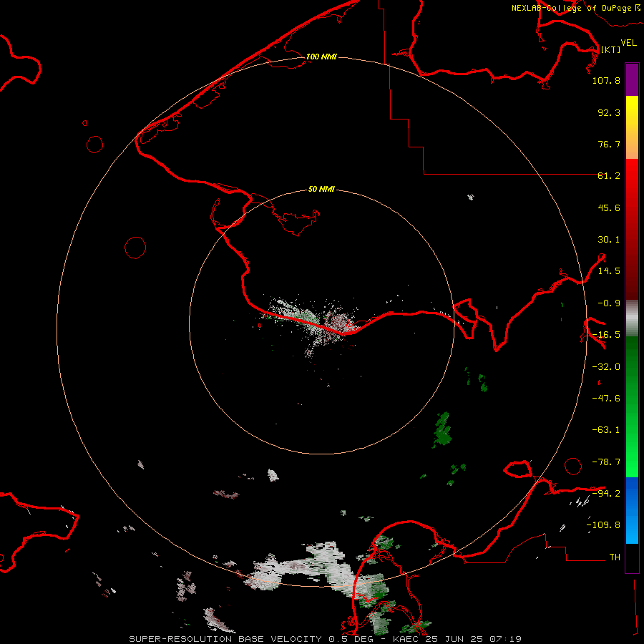Select the 92.3 scale value
The image size is (644, 644).
pyautogui.click(x=609, y=112)
